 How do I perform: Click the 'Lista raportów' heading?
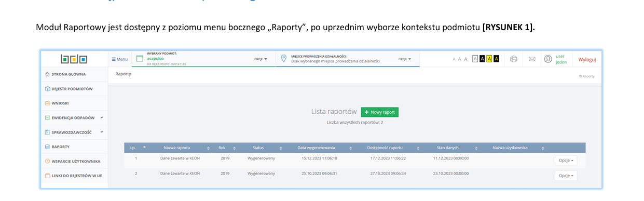click(334, 112)
